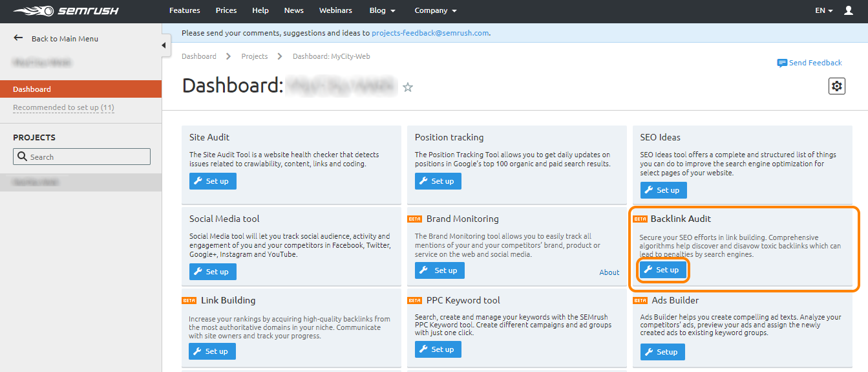Click the Ads Builder heading
868x372 pixels.
[x=675, y=300]
